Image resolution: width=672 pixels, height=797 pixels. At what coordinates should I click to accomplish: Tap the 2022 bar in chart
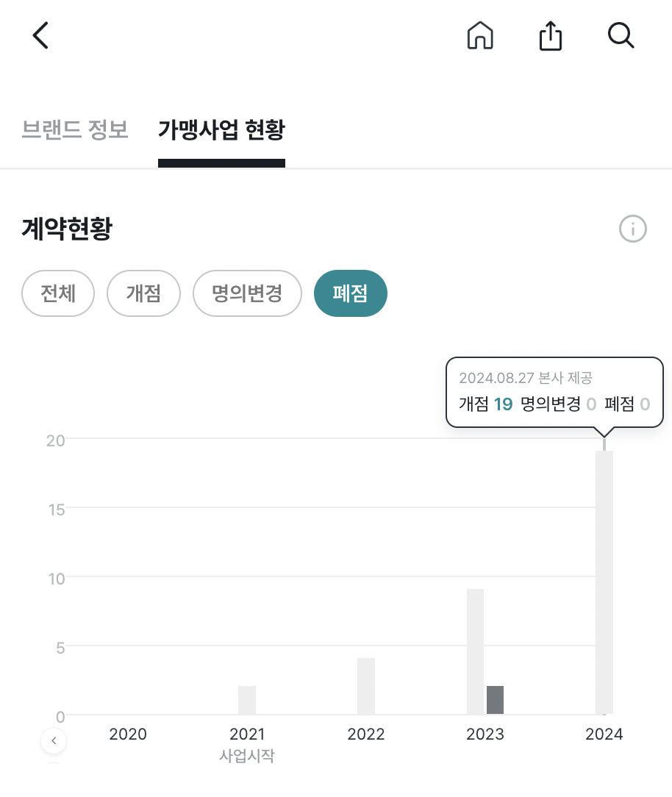click(x=366, y=685)
